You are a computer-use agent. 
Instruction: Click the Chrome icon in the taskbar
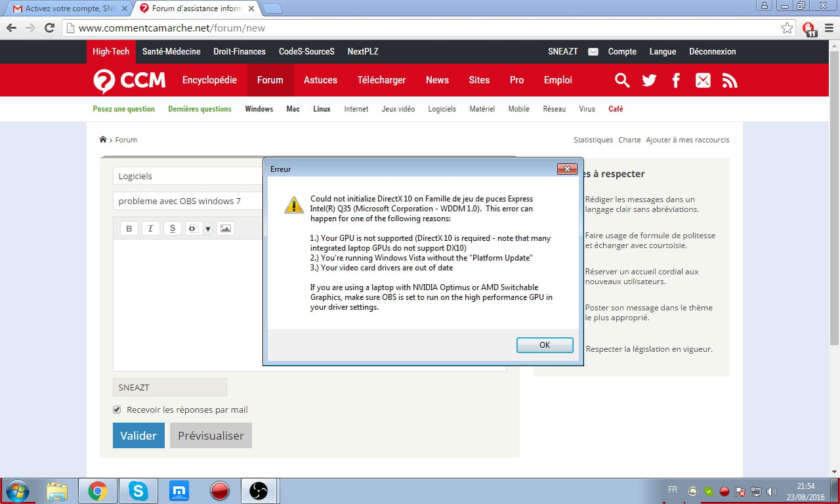[x=98, y=491]
